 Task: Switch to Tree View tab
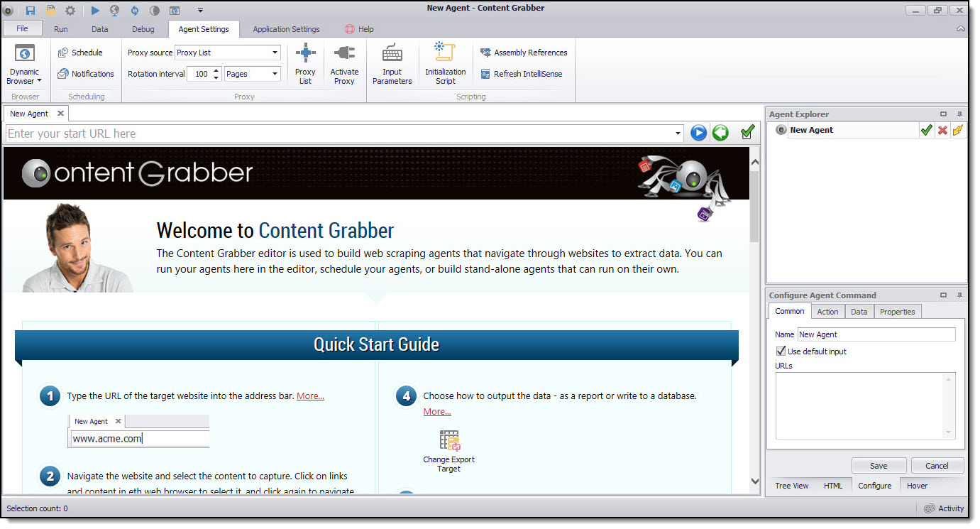[791, 486]
